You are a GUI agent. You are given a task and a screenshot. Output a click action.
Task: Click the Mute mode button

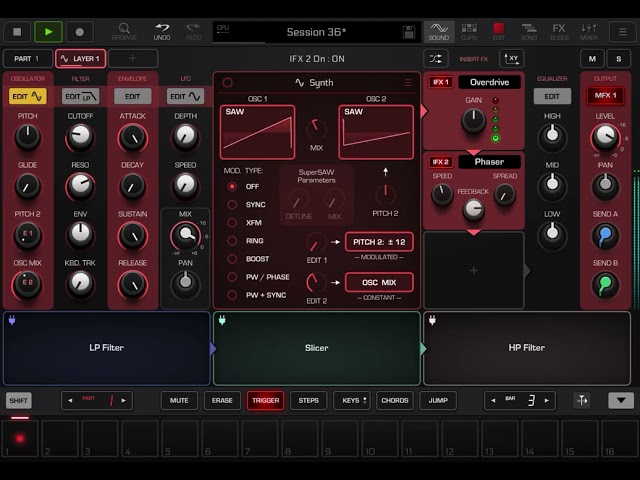(179, 400)
